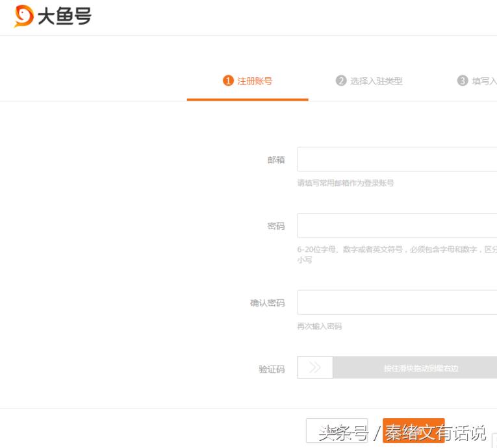The width and height of the screenshot is (497, 448).
Task: Focus the 邮箱 email input field
Action: pyautogui.click(x=397, y=159)
